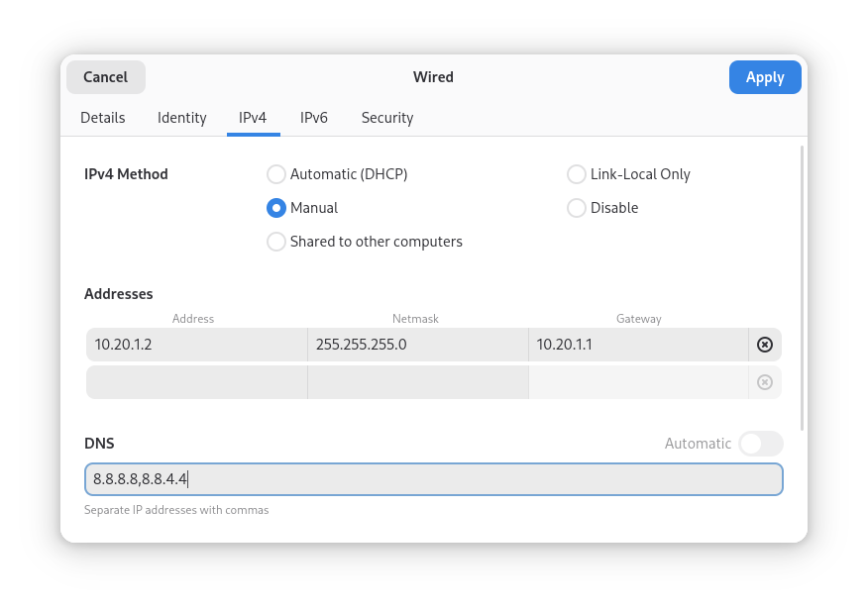Toggle the Automatic DNS switch
868x609 pixels.
pyautogui.click(x=760, y=444)
